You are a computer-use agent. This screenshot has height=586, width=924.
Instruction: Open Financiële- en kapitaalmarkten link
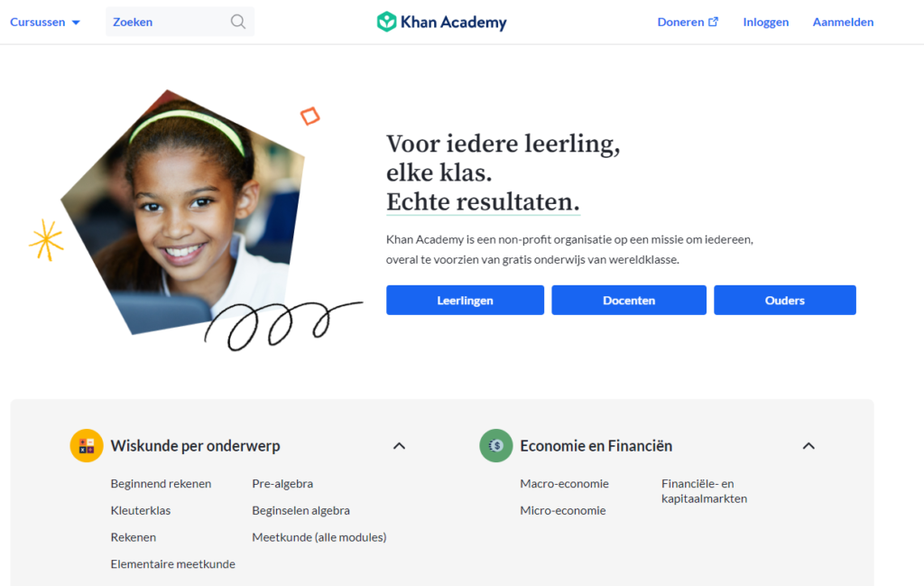click(704, 491)
